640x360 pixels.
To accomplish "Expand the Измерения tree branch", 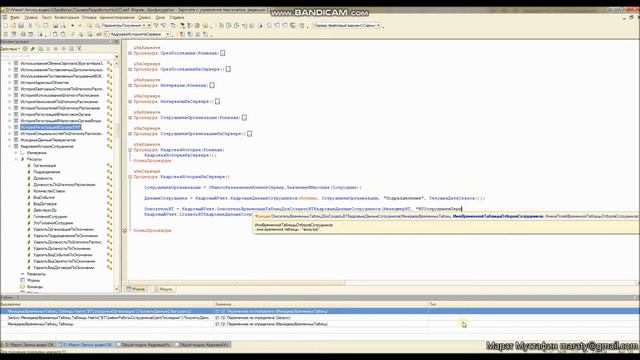I will (x=16, y=153).
